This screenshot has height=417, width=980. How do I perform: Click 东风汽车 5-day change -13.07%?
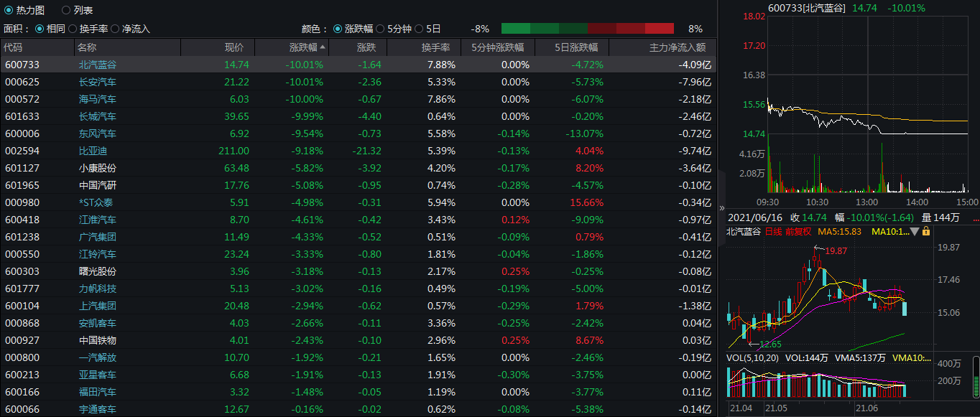[x=584, y=133]
